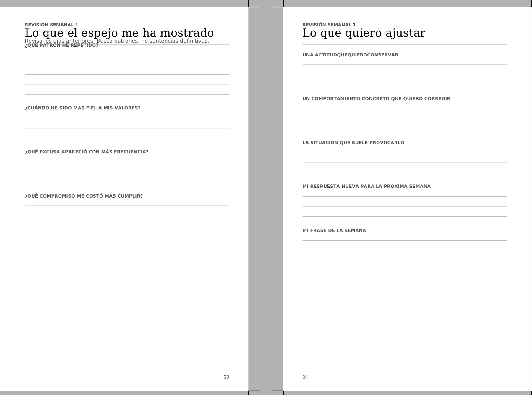
Task: Click the text 'Revisa los días anteriores. Busca patrones'
Action: (81, 41)
